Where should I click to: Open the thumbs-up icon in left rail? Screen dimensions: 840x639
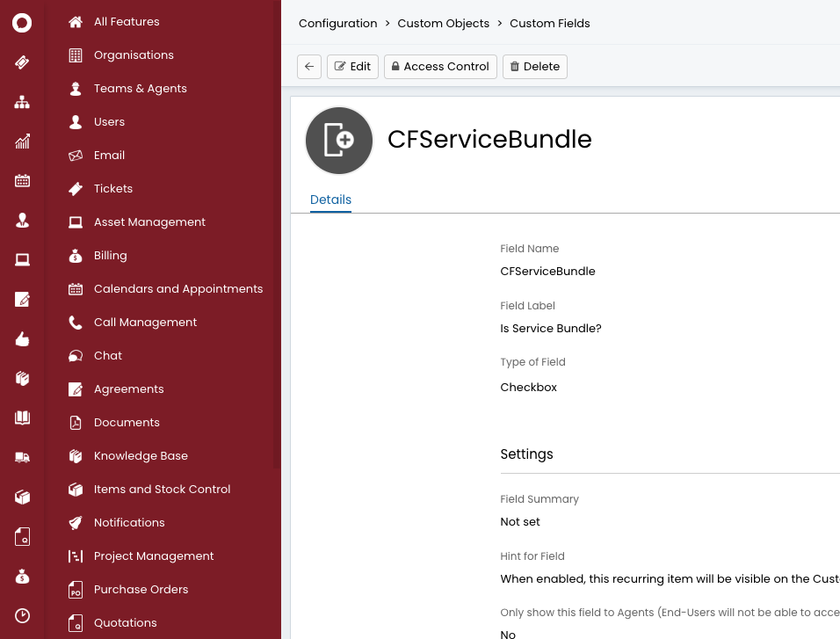tap(22, 338)
